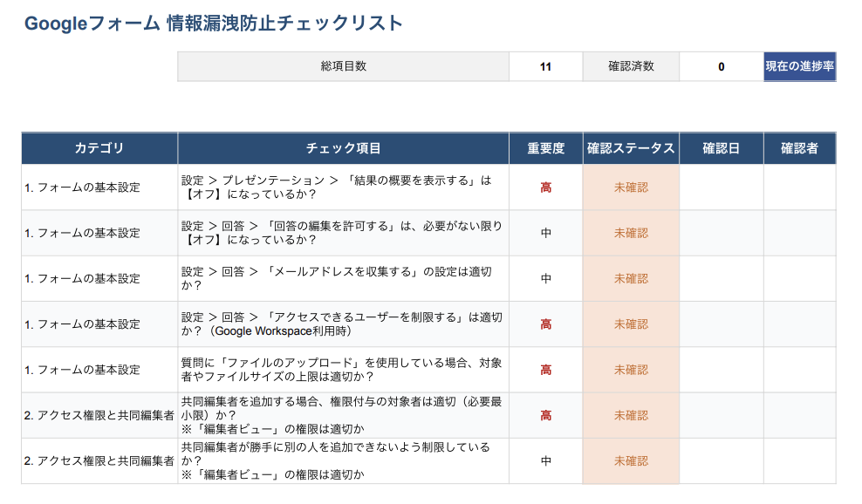Select importance 中 in 回答の編集を許可する row
Image resolution: width=862 pixels, height=504 pixels.
546,233
